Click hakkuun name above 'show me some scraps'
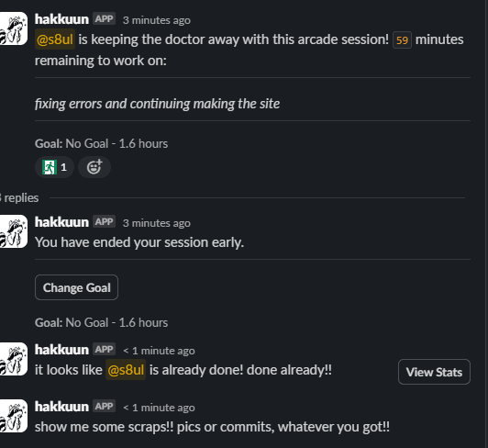 (61, 407)
